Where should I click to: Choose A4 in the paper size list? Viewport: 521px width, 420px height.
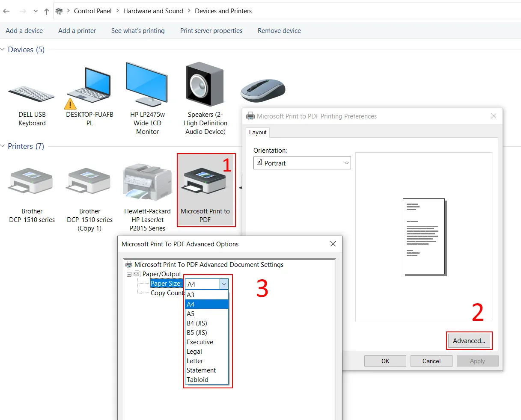coord(207,304)
